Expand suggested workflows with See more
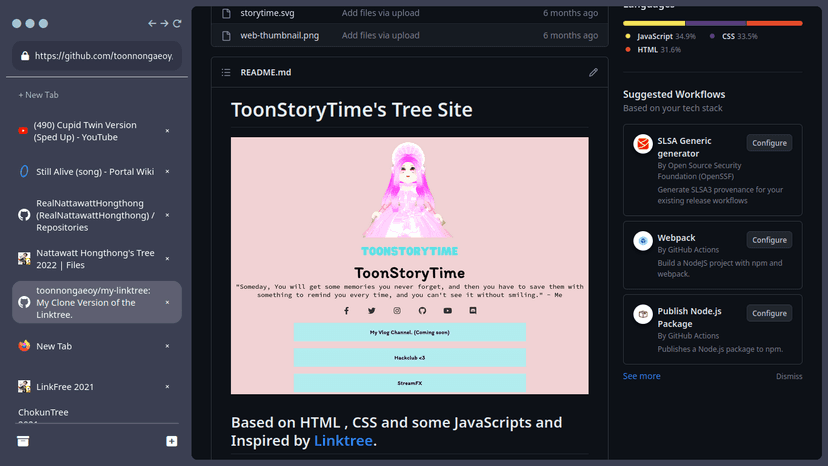Viewport: 828px width, 466px height. pyautogui.click(x=641, y=376)
